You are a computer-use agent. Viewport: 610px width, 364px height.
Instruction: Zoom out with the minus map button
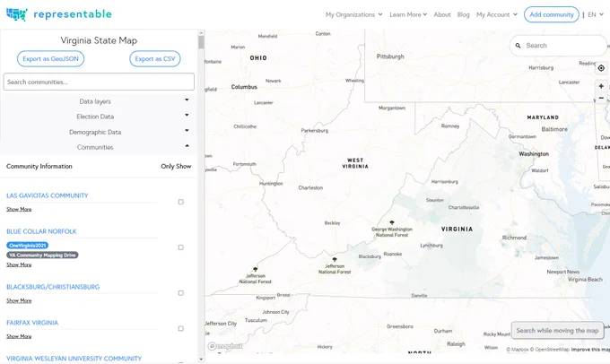tap(601, 98)
